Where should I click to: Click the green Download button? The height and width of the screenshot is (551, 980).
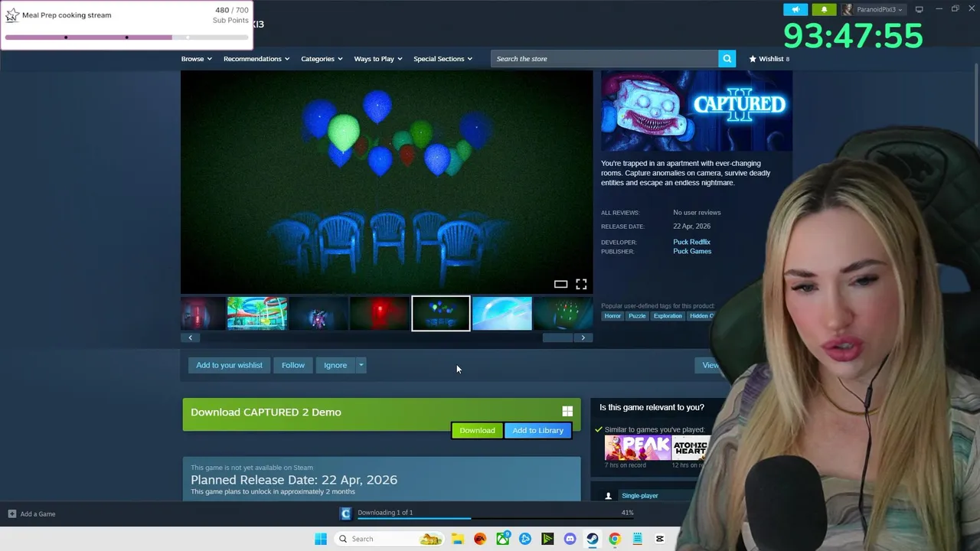477,430
